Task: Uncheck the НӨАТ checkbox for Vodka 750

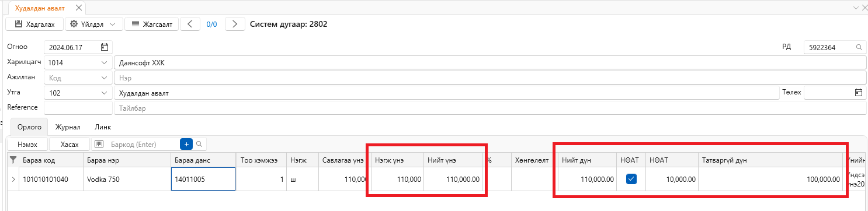Action: tap(631, 180)
